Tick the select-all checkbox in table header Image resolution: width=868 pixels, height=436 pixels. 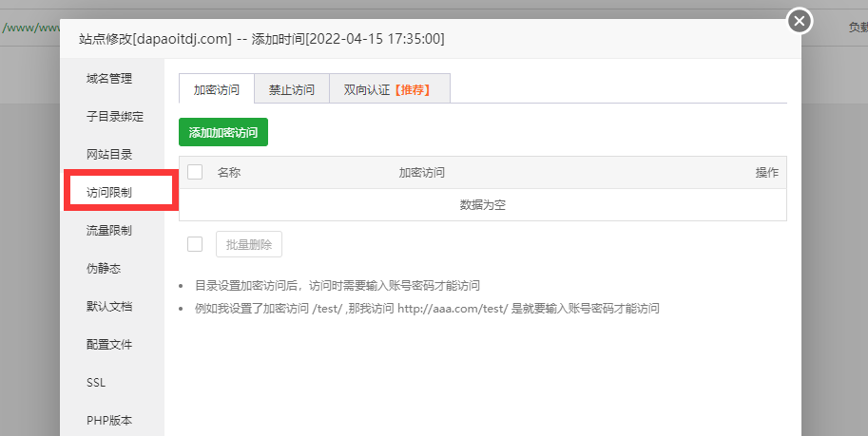pos(195,172)
